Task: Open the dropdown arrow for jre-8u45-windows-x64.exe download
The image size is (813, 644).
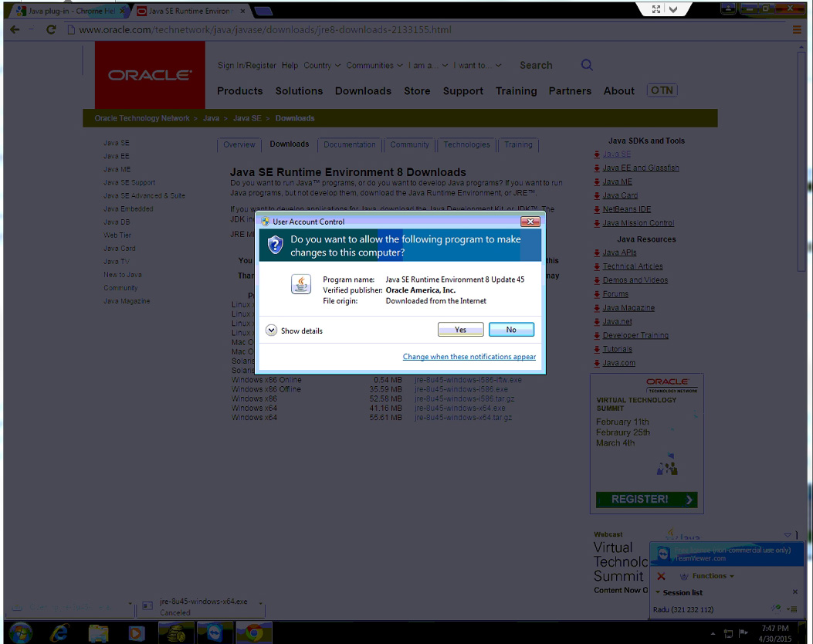Action: [260, 603]
